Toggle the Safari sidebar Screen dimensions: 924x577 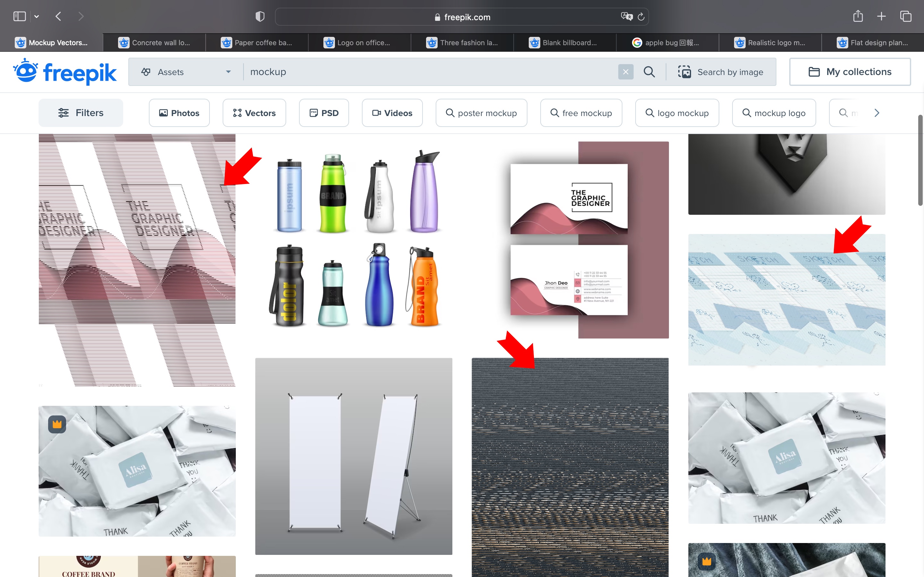coord(19,16)
